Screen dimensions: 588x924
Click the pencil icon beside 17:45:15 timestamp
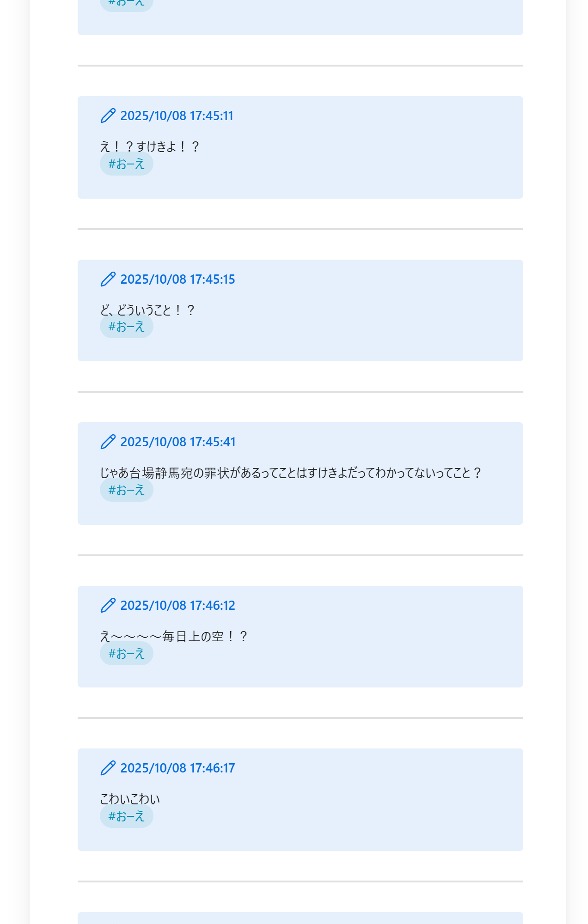point(108,279)
